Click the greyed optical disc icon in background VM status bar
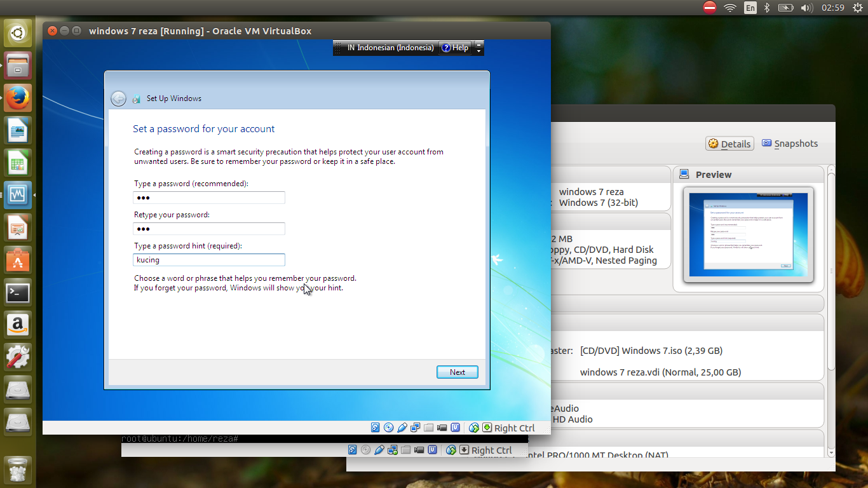Image resolution: width=868 pixels, height=488 pixels. tap(365, 450)
